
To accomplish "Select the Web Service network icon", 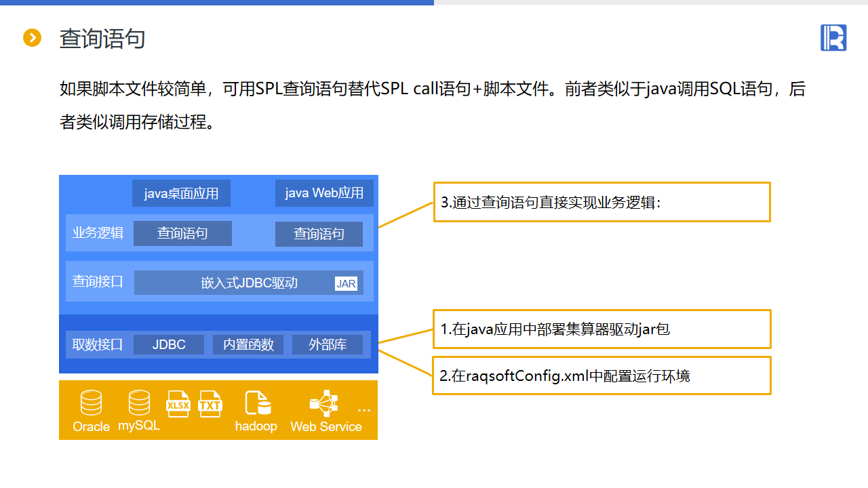I will pyautogui.click(x=324, y=403).
